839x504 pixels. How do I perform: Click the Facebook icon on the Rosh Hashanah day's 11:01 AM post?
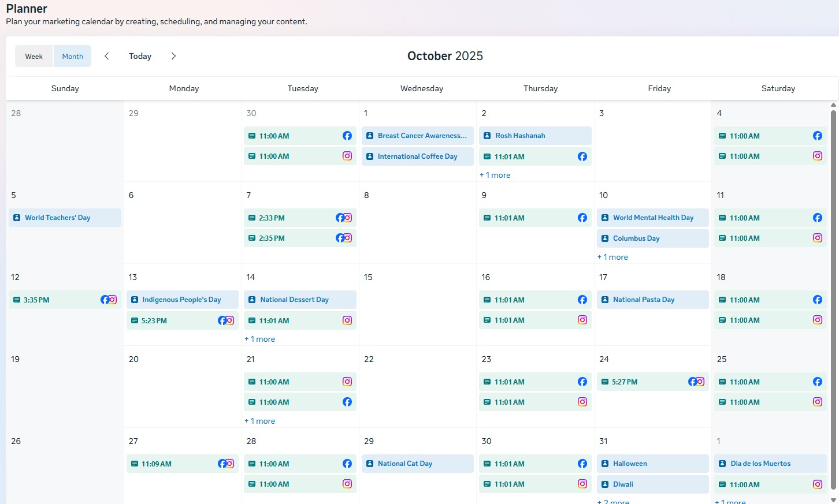pyautogui.click(x=582, y=156)
